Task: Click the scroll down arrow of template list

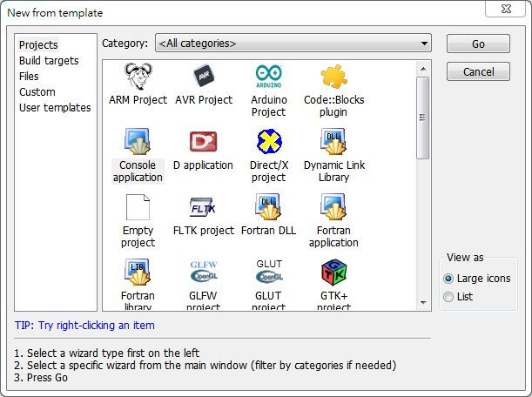Action: [x=423, y=302]
